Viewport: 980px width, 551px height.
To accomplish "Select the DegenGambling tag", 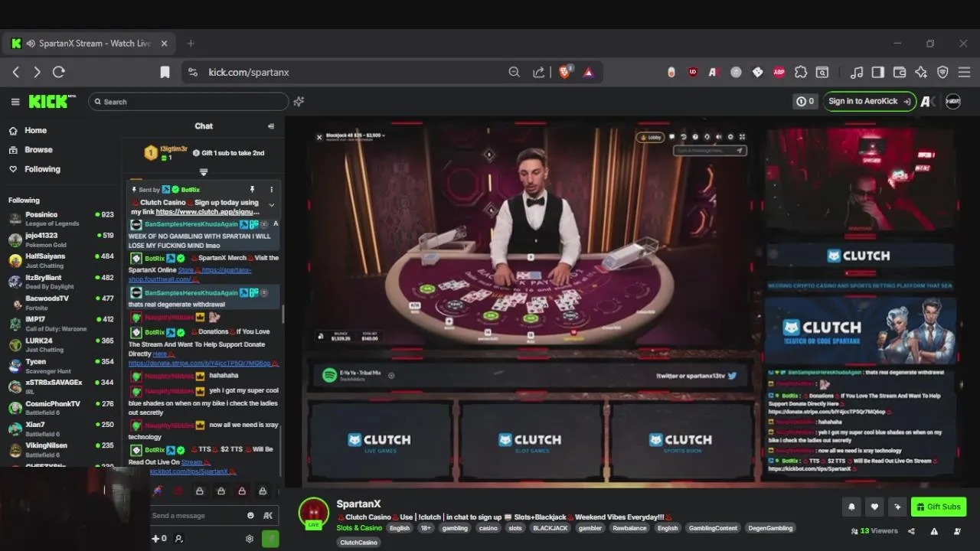I will click(769, 528).
